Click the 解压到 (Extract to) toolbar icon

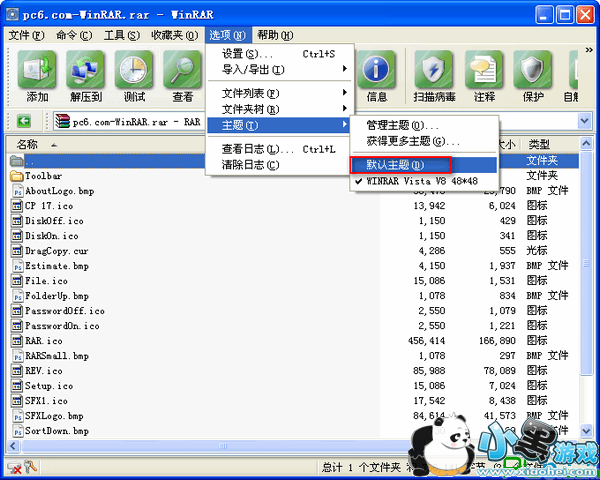(x=85, y=70)
